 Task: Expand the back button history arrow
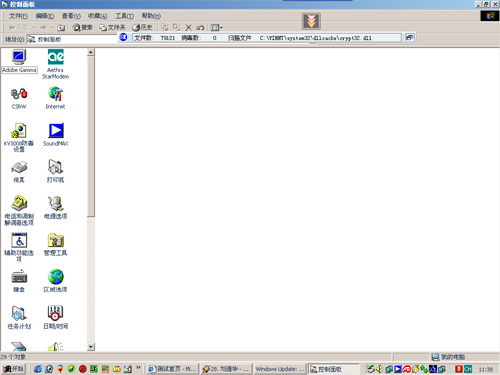click(34, 27)
